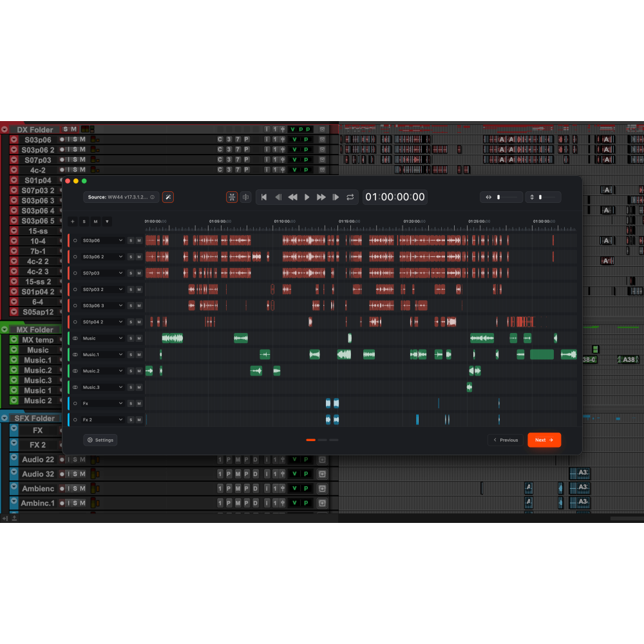The height and width of the screenshot is (644, 644).
Task: Click the stereo link icon on Music.3 row
Action: 75,387
